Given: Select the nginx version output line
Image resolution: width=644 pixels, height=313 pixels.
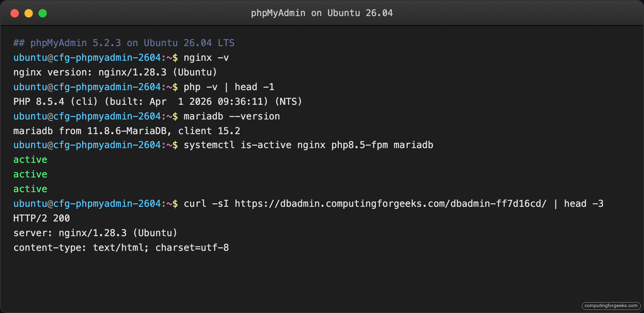Looking at the screenshot, I should coord(115,72).
